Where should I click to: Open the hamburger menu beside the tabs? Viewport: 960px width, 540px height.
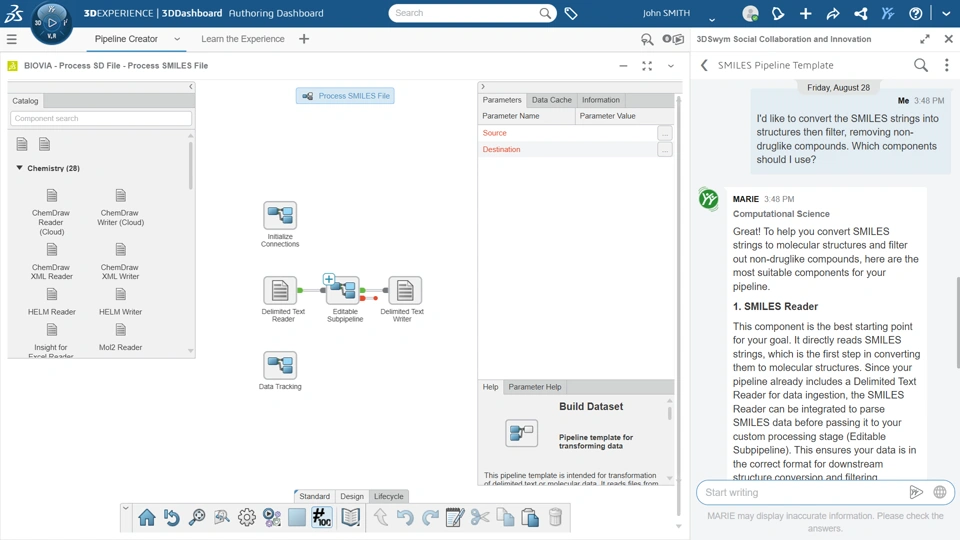coord(12,39)
